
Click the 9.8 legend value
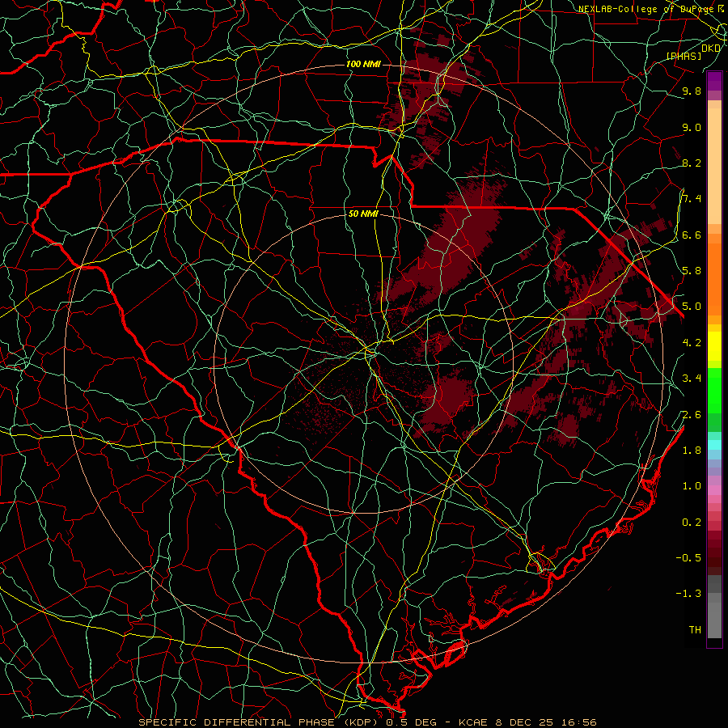692,91
